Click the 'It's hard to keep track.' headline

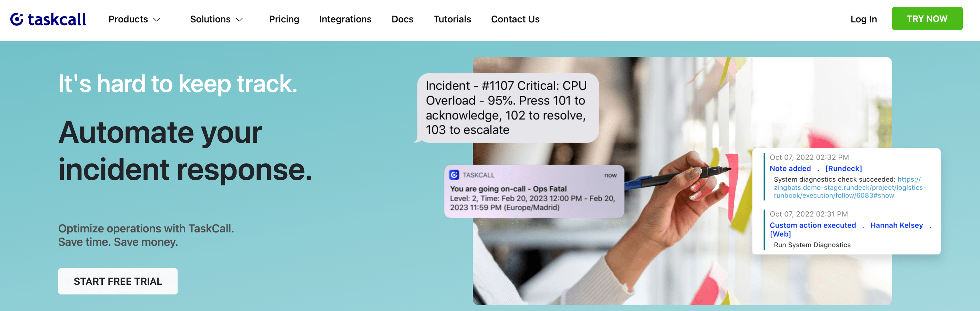(178, 84)
